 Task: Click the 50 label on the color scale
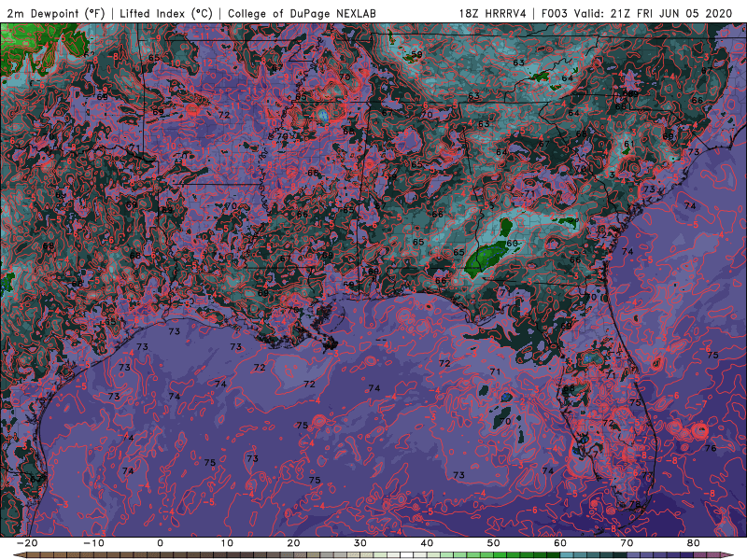(494, 543)
